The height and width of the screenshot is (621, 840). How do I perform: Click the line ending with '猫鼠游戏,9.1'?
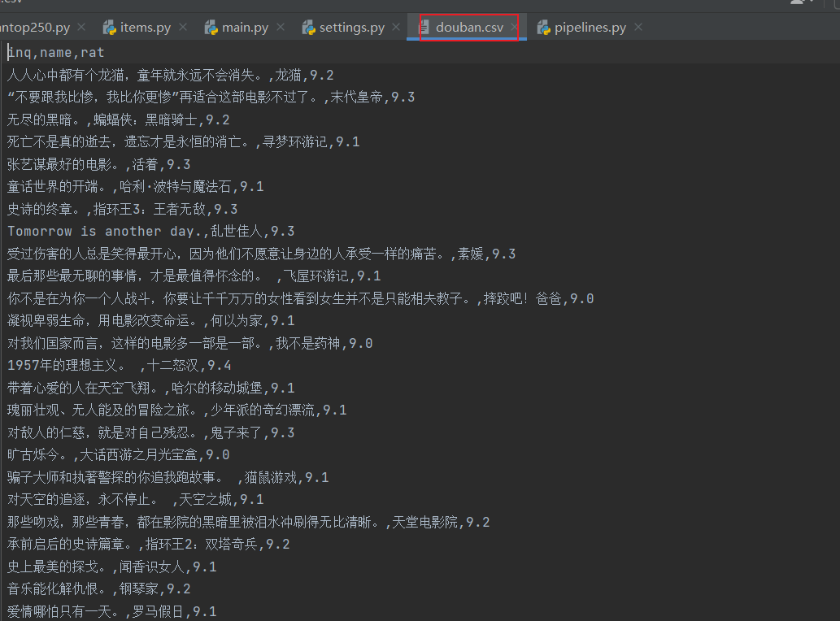pos(168,477)
